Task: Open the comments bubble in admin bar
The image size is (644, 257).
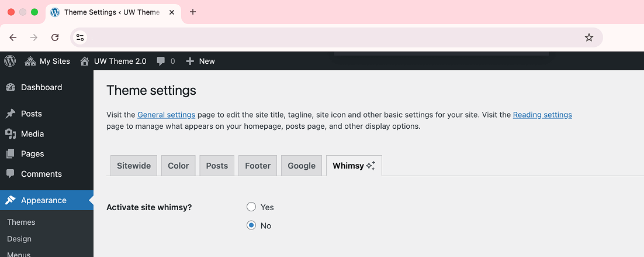Action: pyautogui.click(x=165, y=61)
